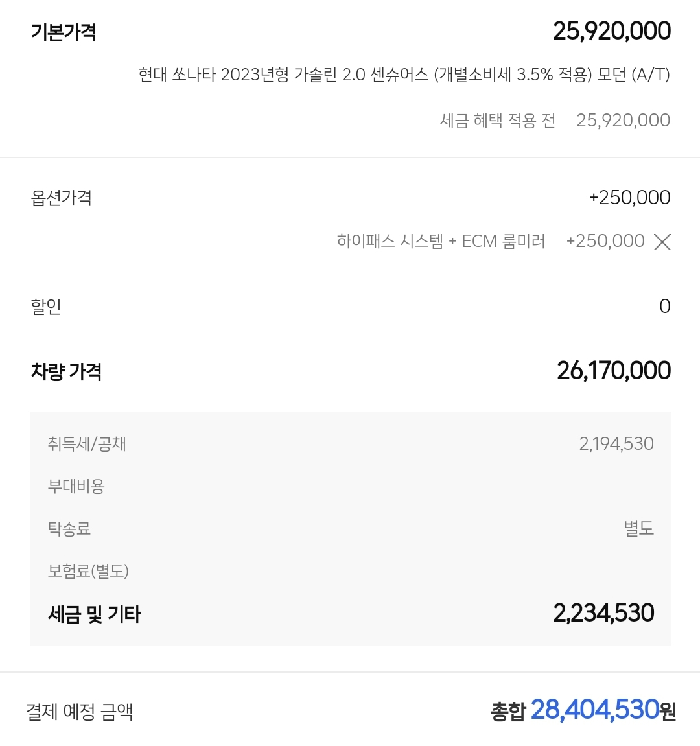Viewport: 700px width, 746px height.
Task: Click the 별도 value for 탁송료
Action: tap(638, 529)
